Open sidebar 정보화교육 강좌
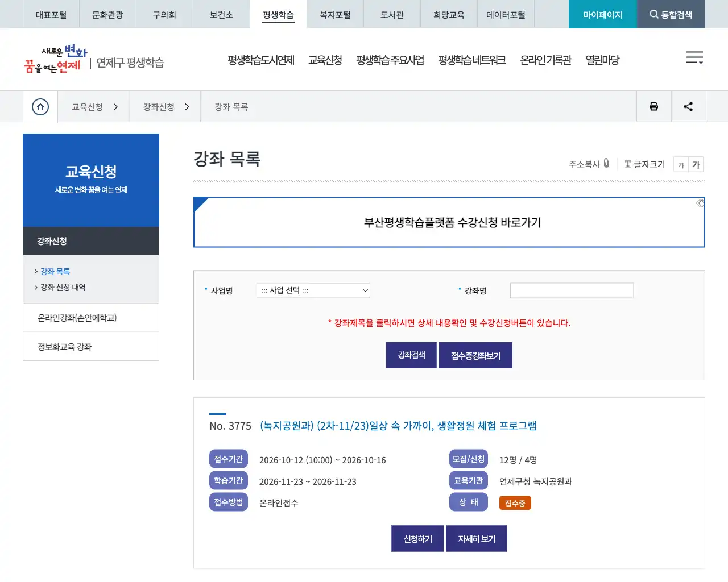Viewport: 728px width, 582px height. click(91, 347)
